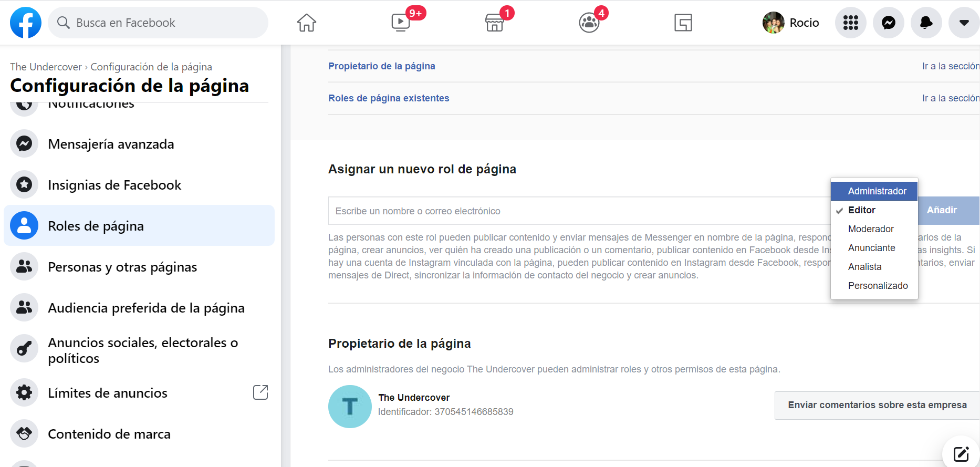Open the apps grid menu
Screen dimensions: 980x467
click(x=851, y=23)
